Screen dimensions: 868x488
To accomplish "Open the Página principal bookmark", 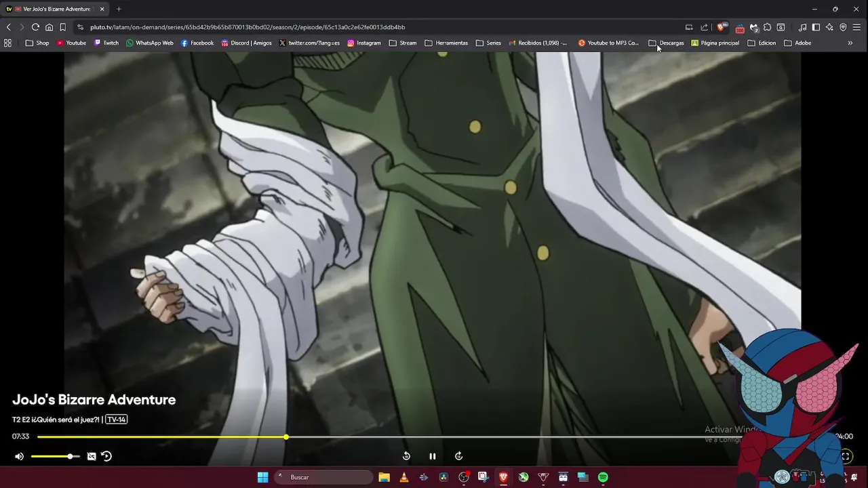I will coord(715,43).
